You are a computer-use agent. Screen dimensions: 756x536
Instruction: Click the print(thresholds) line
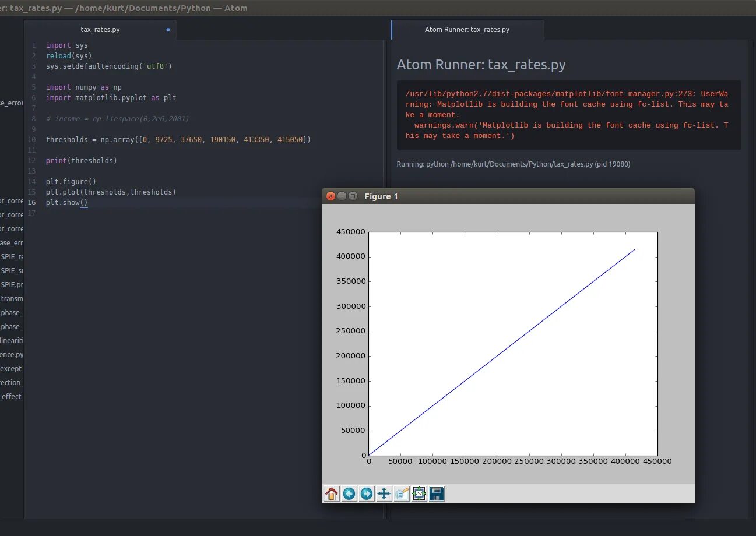pyautogui.click(x=82, y=161)
